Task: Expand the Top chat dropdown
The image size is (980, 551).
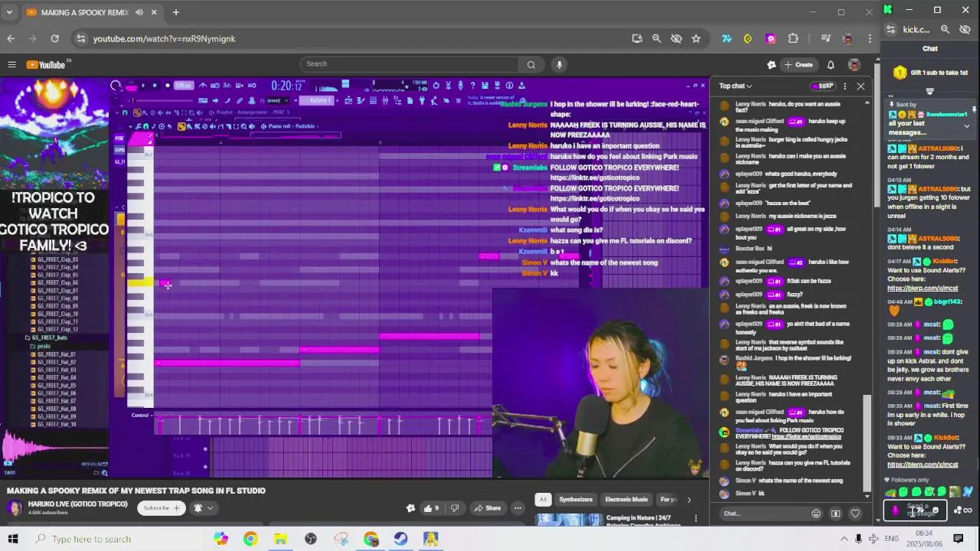Action: (735, 86)
